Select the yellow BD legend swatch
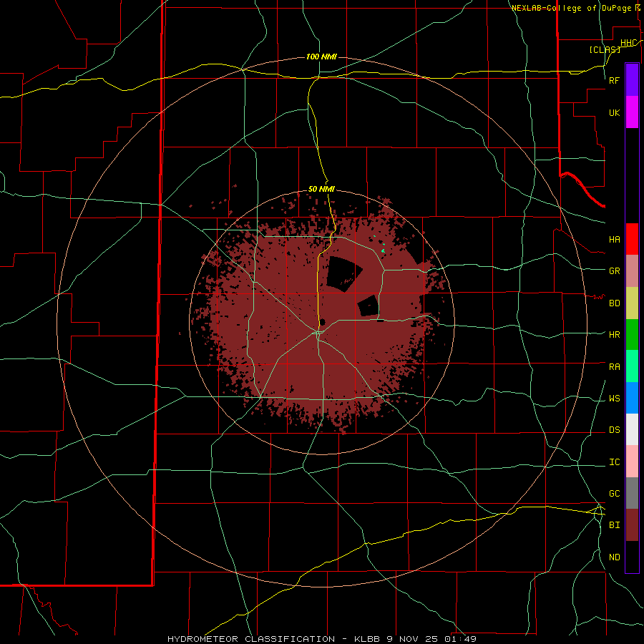This screenshot has height=644, width=644. [x=632, y=303]
